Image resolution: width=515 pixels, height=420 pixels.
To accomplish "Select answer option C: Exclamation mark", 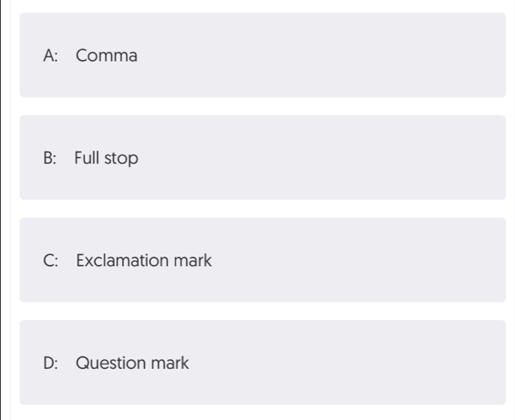I will point(263,259).
